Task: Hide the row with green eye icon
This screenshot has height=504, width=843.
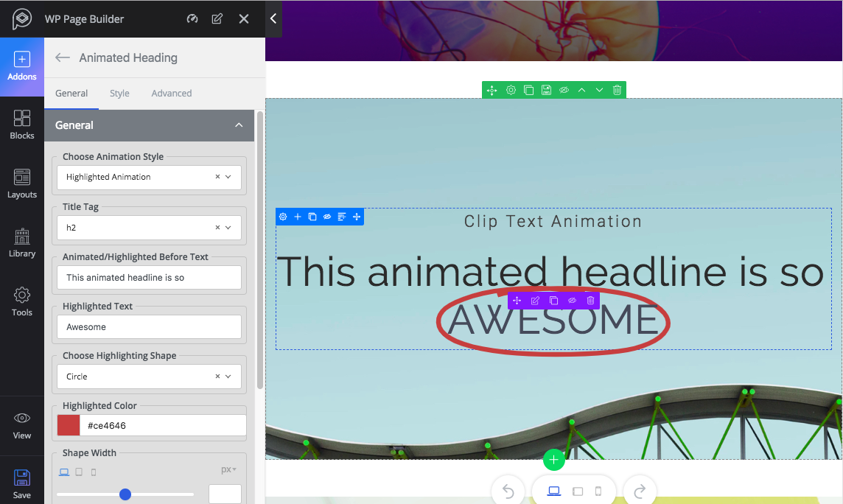Action: pyautogui.click(x=564, y=89)
